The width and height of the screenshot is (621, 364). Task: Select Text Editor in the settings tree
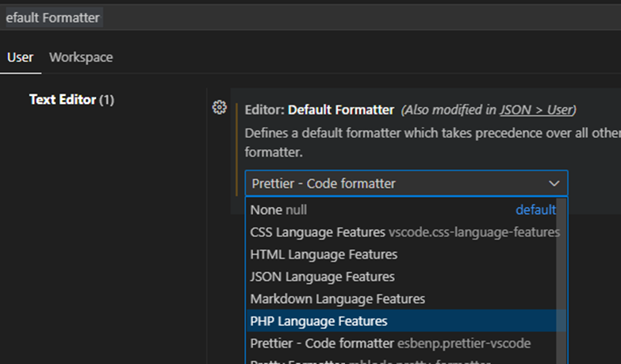(71, 100)
